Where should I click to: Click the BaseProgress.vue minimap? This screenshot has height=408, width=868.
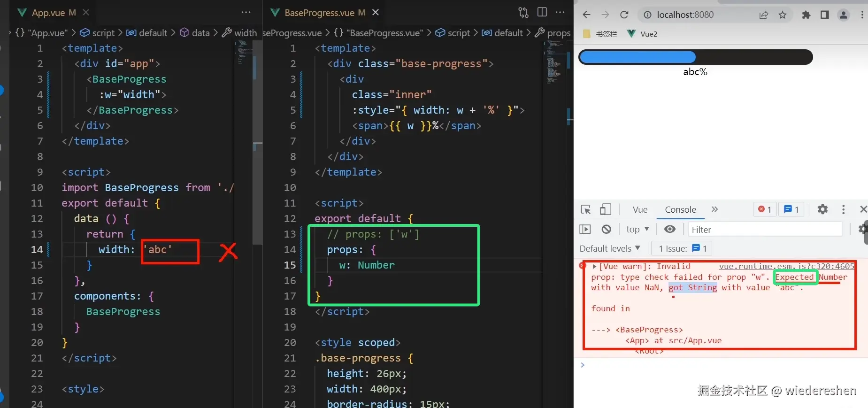(554, 62)
